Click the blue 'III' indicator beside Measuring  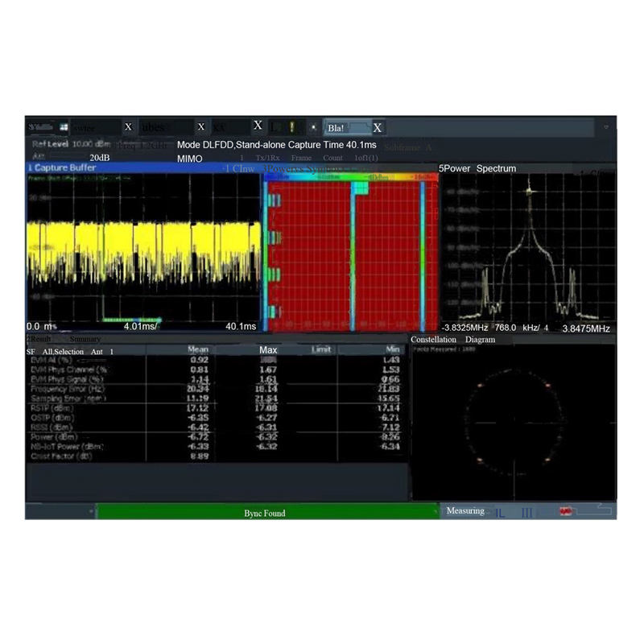527,513
